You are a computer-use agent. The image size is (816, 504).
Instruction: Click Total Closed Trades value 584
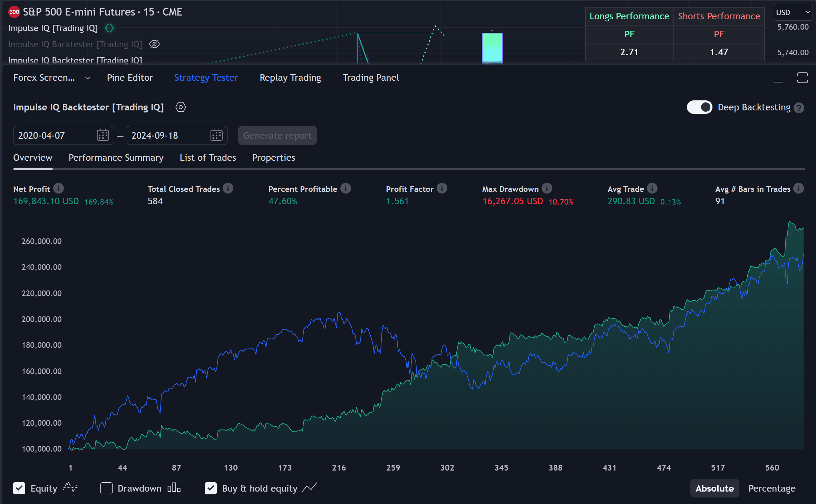[x=155, y=201]
